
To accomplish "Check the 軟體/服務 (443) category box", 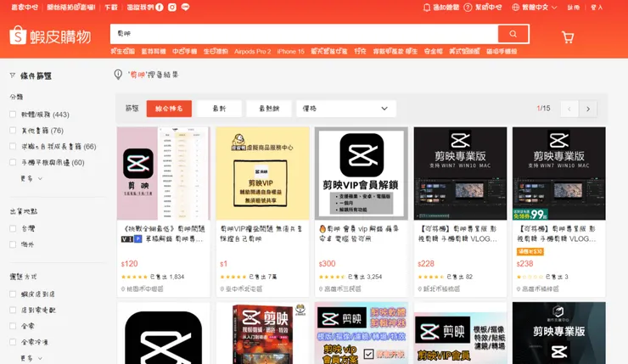I will (x=13, y=115).
